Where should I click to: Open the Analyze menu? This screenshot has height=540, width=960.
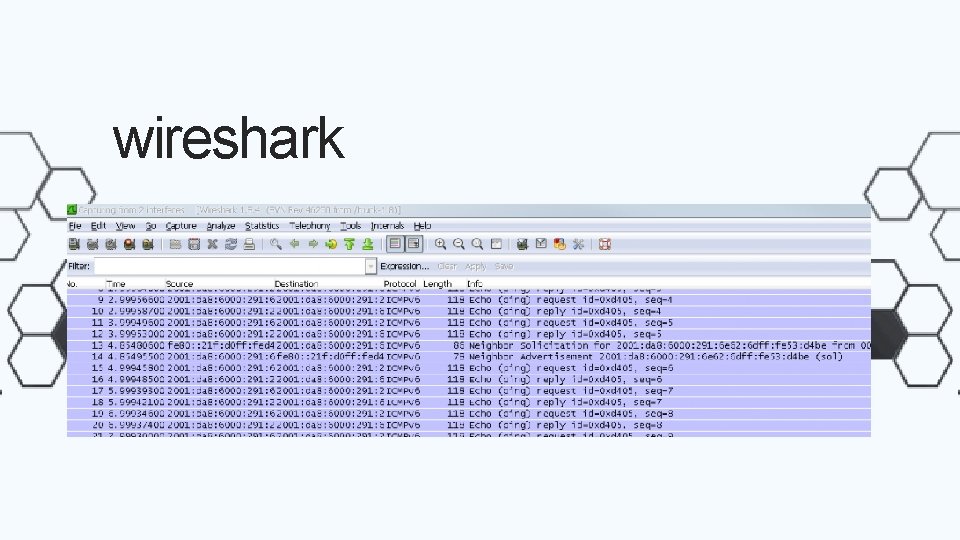pos(221,226)
